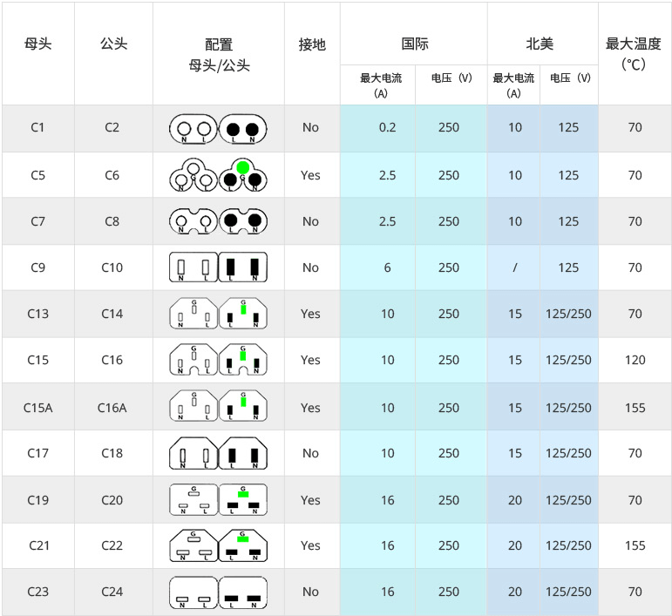
Task: Click the C17 cell
Action: pyautogui.click(x=37, y=453)
